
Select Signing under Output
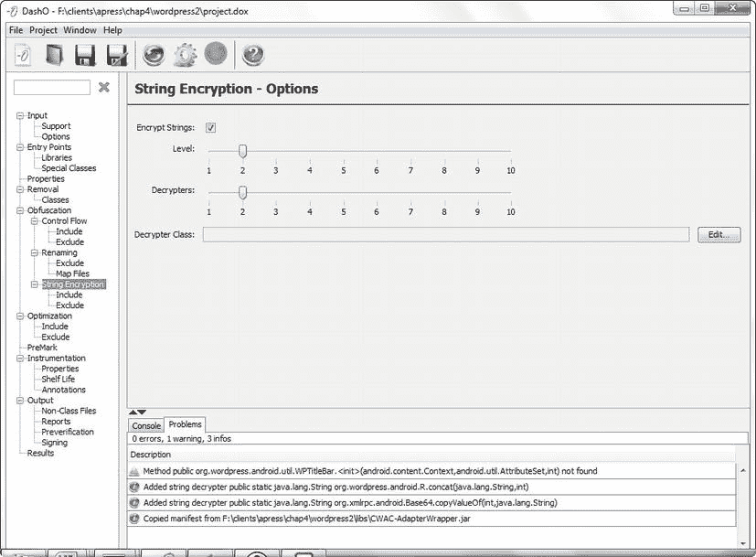coord(55,444)
